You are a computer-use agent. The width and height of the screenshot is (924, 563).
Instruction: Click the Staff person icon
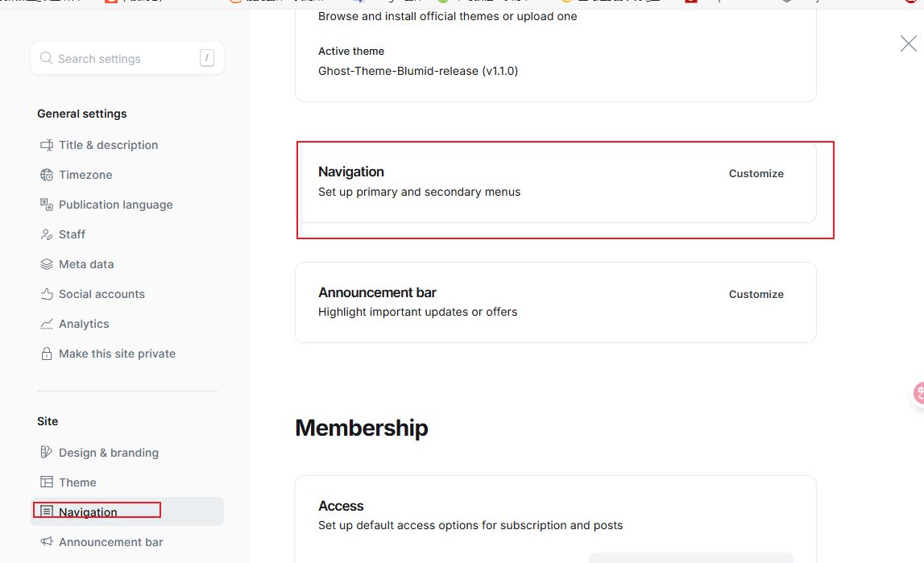pos(47,234)
